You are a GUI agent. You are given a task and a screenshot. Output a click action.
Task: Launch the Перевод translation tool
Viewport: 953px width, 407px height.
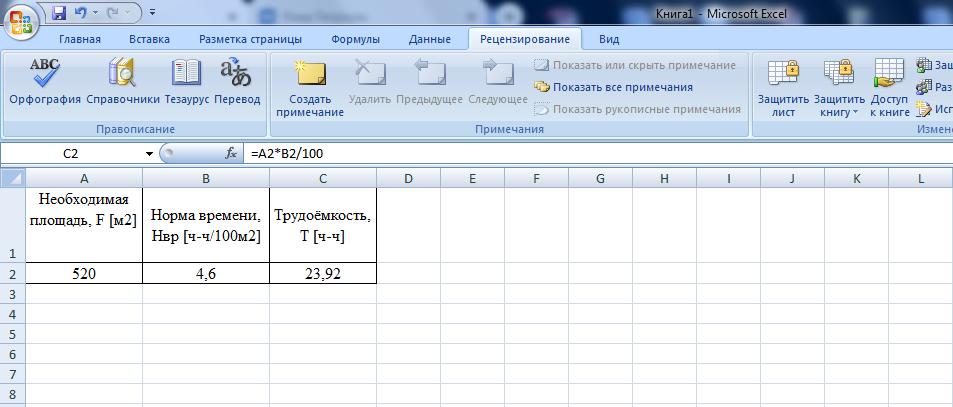(237, 82)
